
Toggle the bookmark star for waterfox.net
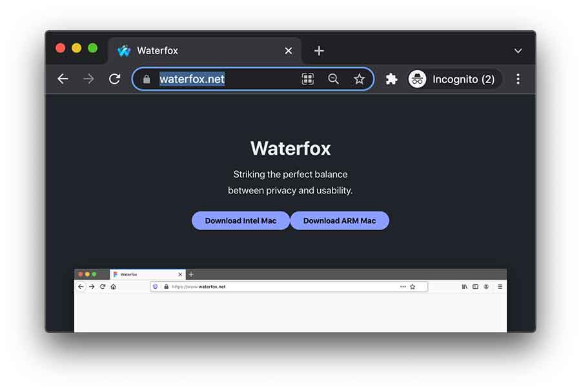pyautogui.click(x=359, y=79)
